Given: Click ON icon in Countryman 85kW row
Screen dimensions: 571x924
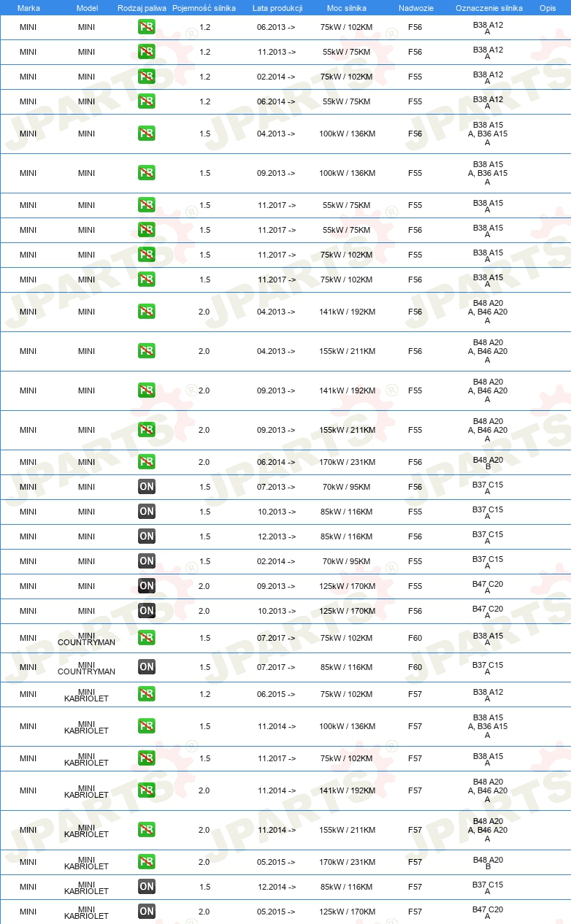Looking at the screenshot, I should pos(147,667).
